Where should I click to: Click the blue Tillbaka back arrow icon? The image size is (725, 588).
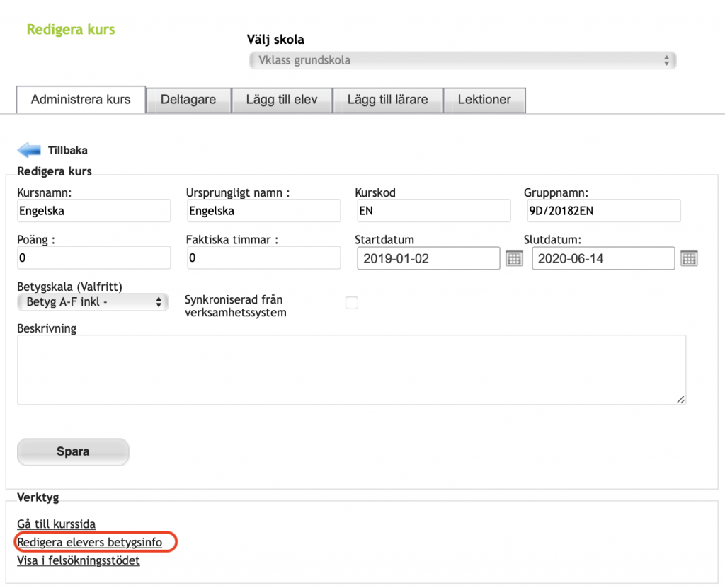pyautogui.click(x=28, y=150)
